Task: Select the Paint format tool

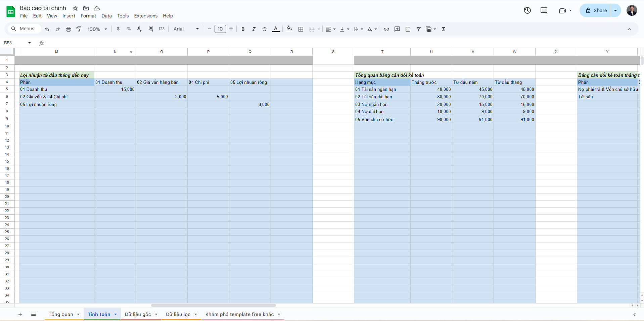Action: tap(79, 29)
